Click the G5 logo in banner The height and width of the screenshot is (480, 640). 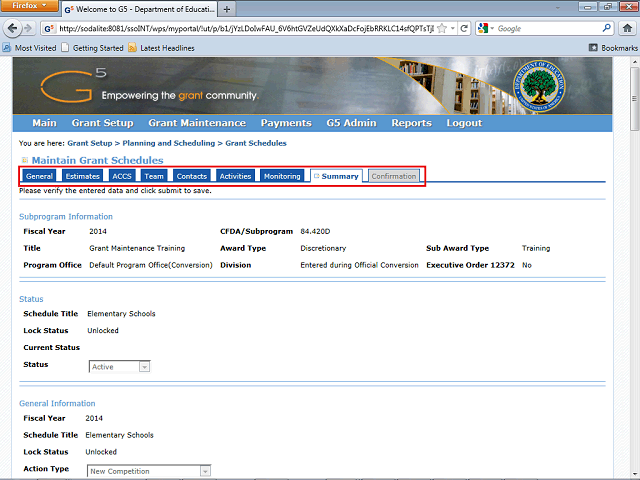pos(73,85)
